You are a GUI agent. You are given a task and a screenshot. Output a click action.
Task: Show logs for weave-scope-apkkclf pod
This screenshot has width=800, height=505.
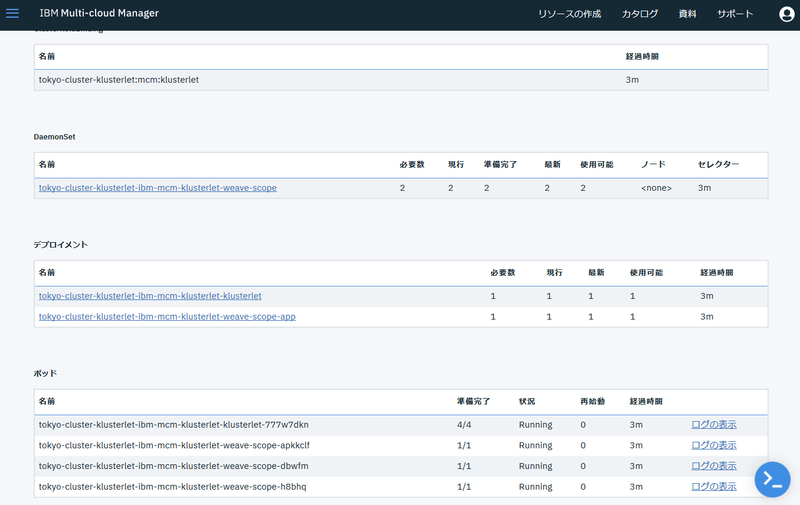[x=714, y=445]
